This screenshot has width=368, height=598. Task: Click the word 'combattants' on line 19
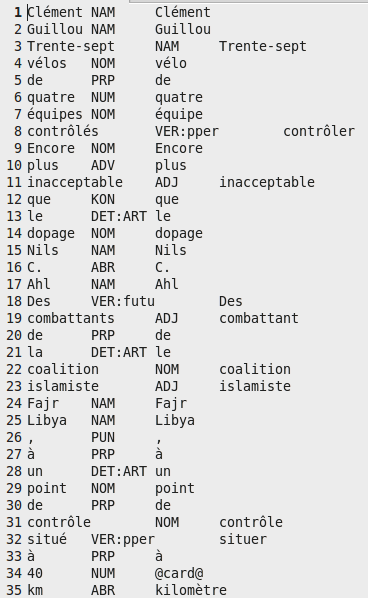click(71, 318)
